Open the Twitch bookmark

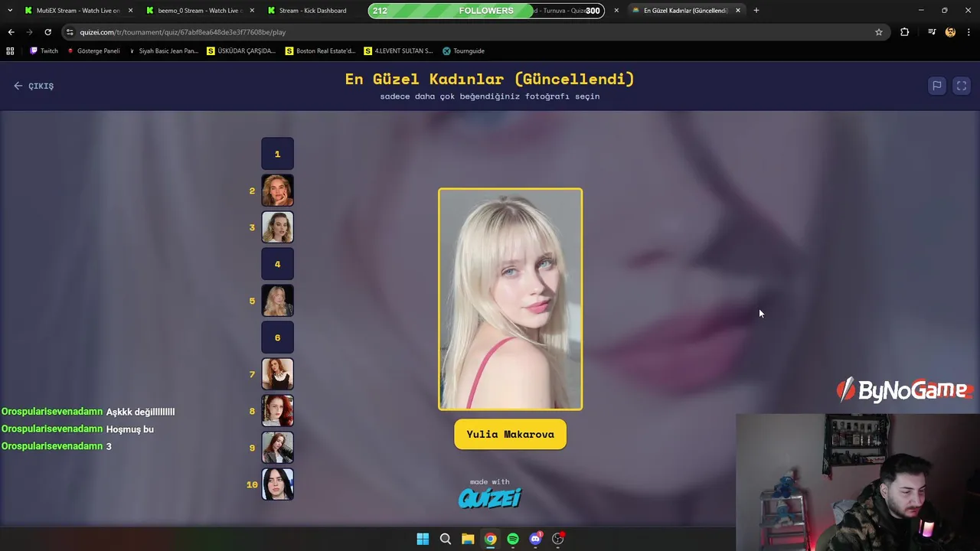(x=44, y=51)
